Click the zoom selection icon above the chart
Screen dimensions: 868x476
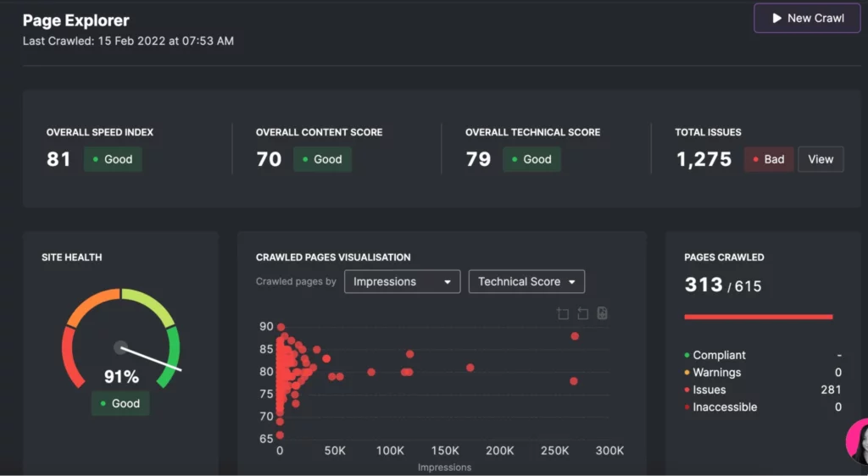[563, 314]
